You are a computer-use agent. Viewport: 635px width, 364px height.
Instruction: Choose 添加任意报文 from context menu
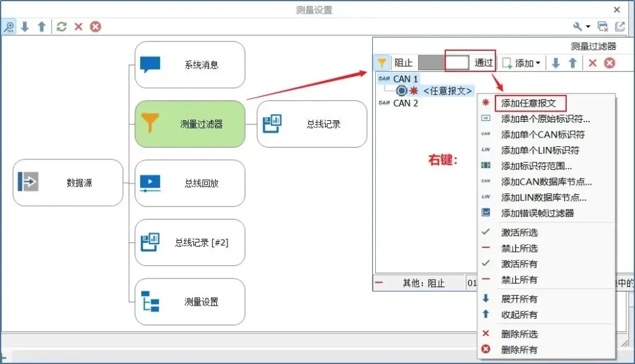click(529, 103)
